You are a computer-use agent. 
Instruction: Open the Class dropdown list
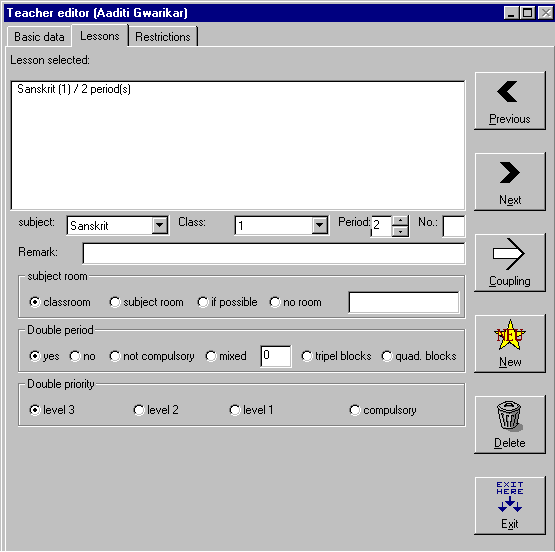[319, 225]
